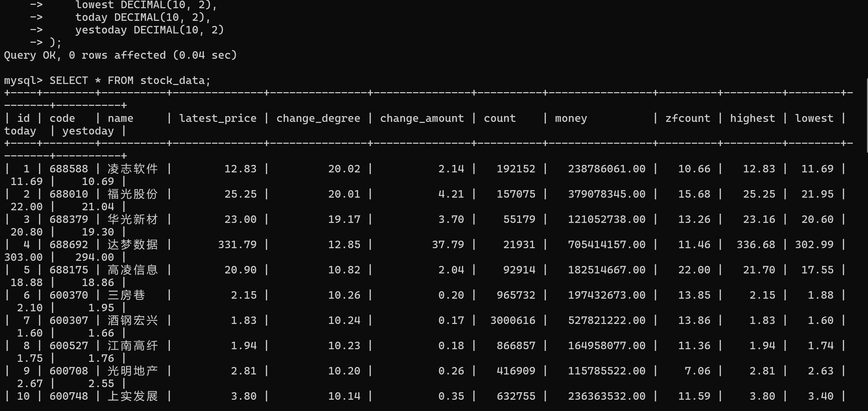Click stock code 688175

[69, 270]
